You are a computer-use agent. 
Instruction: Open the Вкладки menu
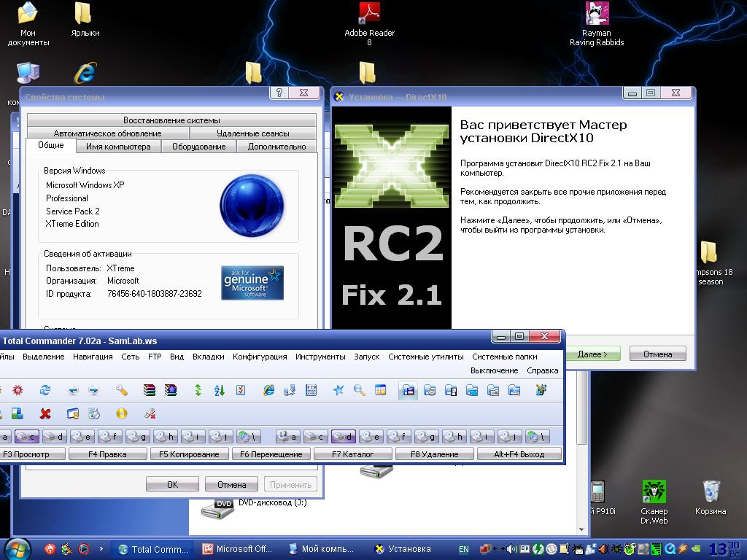pyautogui.click(x=208, y=357)
